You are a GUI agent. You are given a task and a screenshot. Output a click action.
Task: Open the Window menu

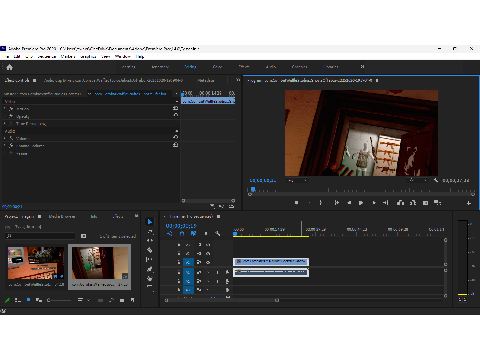(x=122, y=57)
